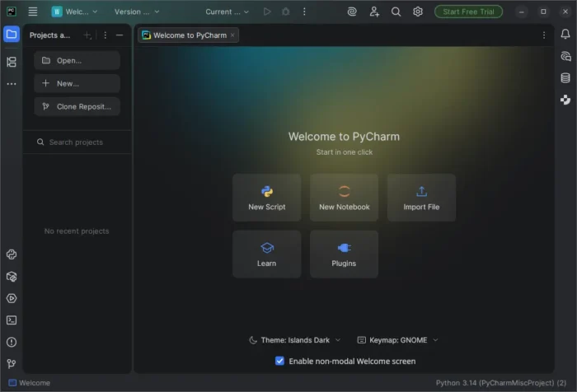577x392 pixels.
Task: Open the Version control dropdown
Action: click(x=138, y=12)
